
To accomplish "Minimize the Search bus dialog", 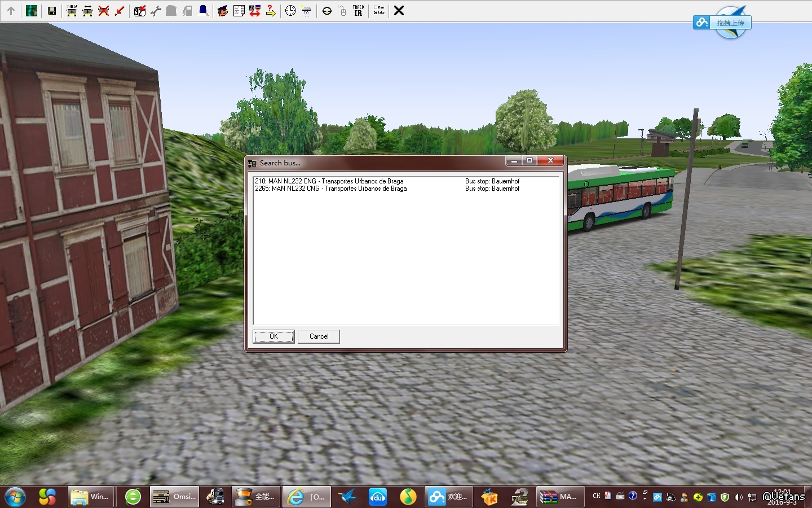I will 514,161.
